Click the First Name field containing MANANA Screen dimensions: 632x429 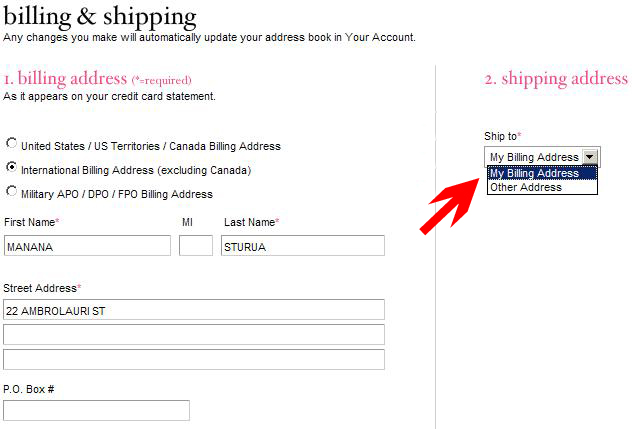pos(87,246)
